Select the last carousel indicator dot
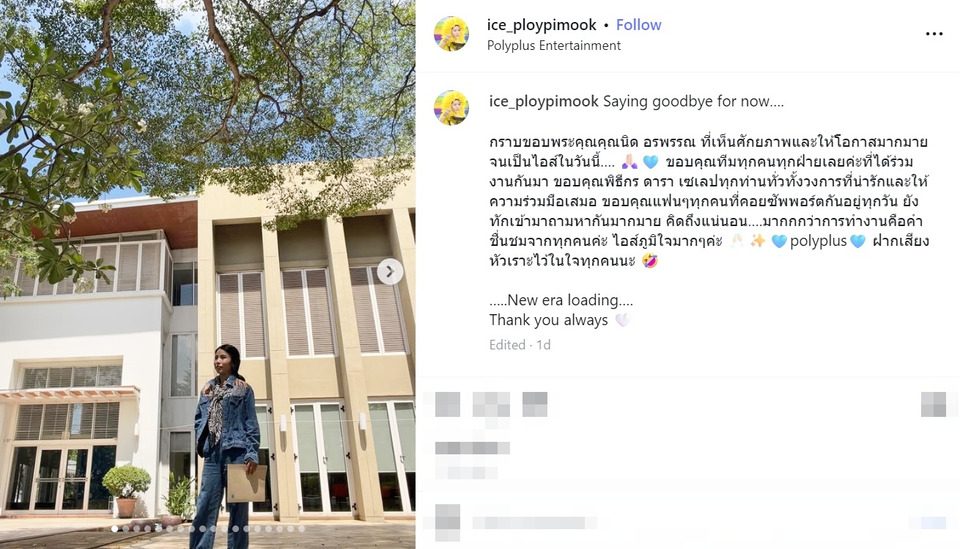Image resolution: width=960 pixels, height=549 pixels. point(301,529)
